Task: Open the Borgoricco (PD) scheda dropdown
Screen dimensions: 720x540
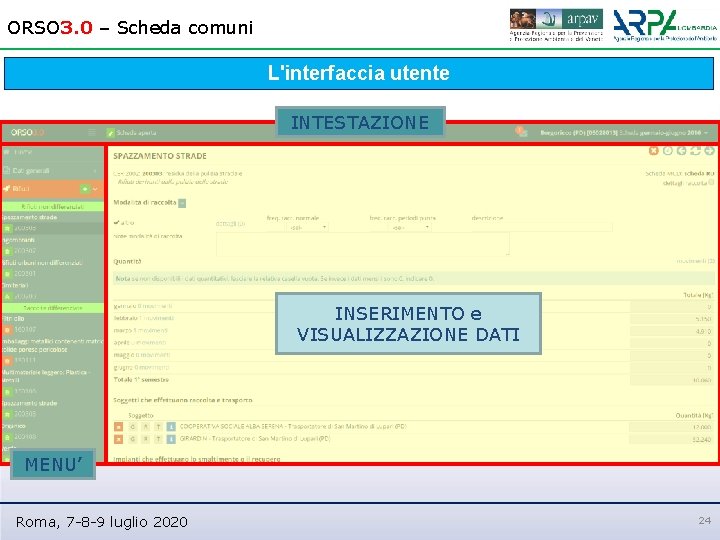Action: point(624,133)
